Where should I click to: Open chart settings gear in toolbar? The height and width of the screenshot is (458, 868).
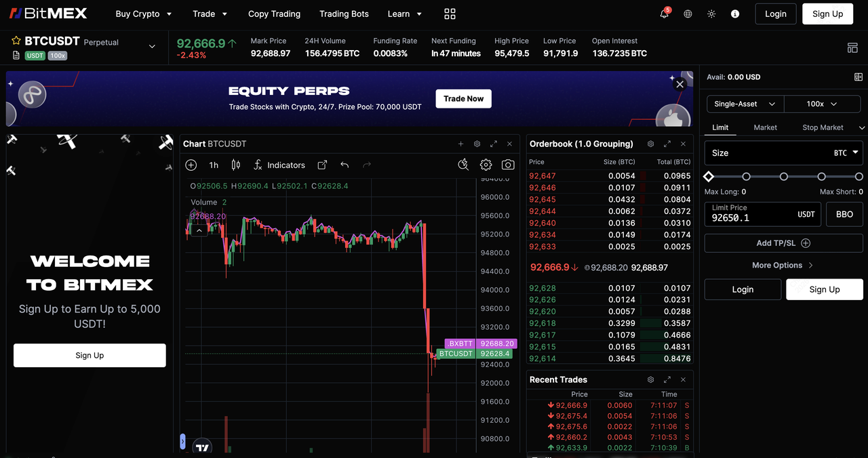click(x=486, y=165)
